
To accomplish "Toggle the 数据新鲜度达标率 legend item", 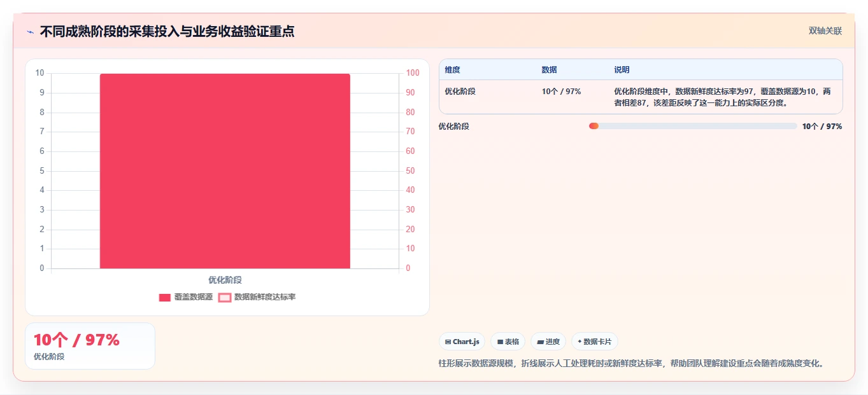I will pos(257,297).
